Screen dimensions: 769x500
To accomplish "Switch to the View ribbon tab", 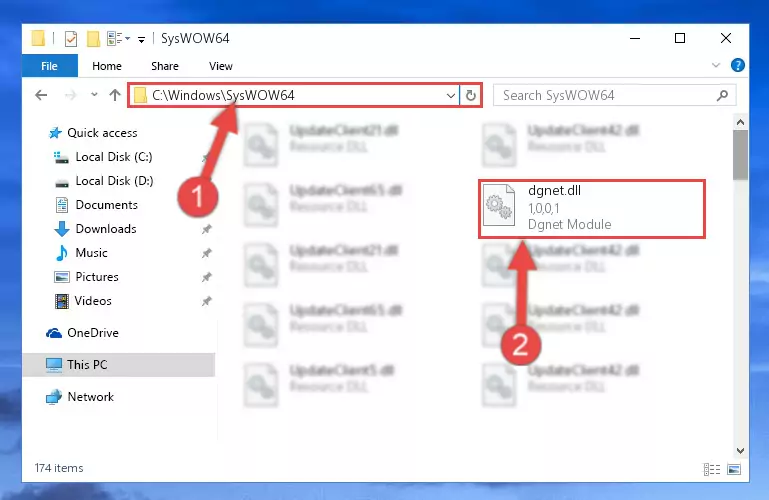I will point(221,66).
